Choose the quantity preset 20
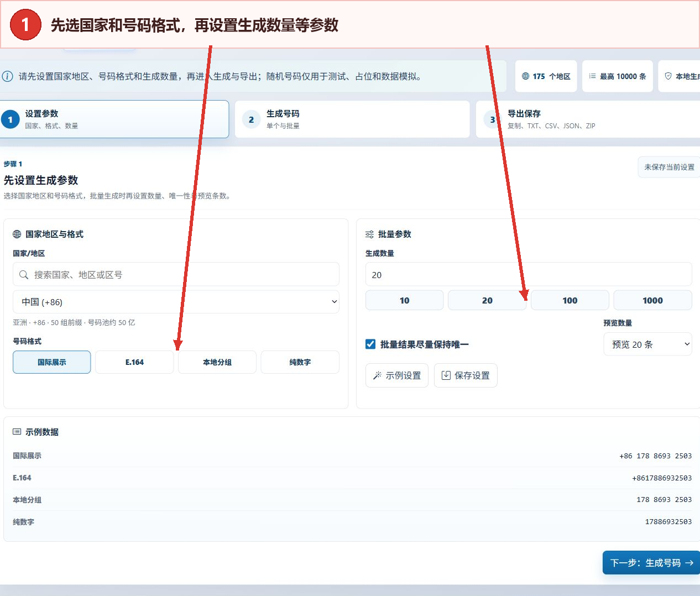The height and width of the screenshot is (596, 700). point(487,300)
